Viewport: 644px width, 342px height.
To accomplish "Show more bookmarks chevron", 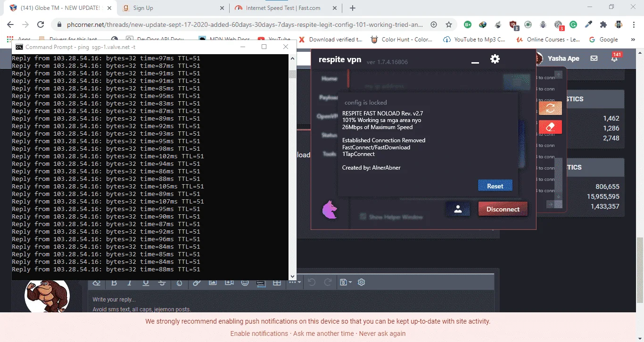I will tap(634, 40).
